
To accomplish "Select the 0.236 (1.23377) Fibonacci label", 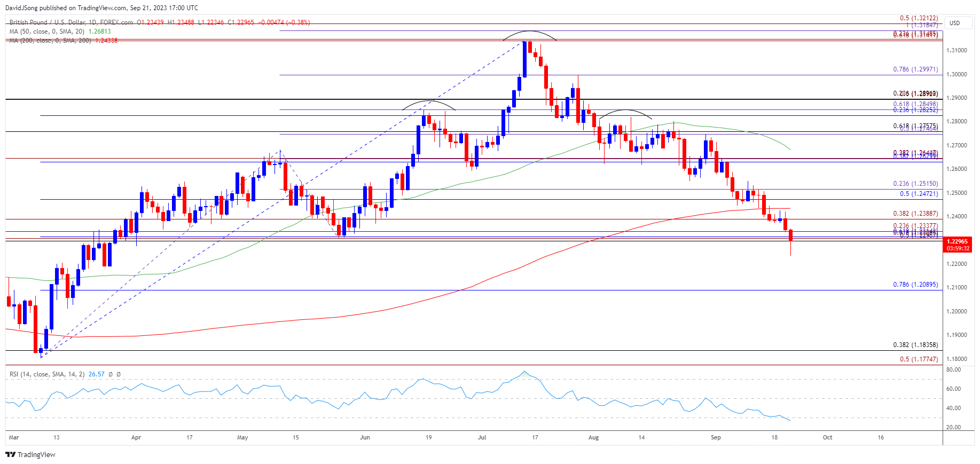I will pyautogui.click(x=915, y=226).
